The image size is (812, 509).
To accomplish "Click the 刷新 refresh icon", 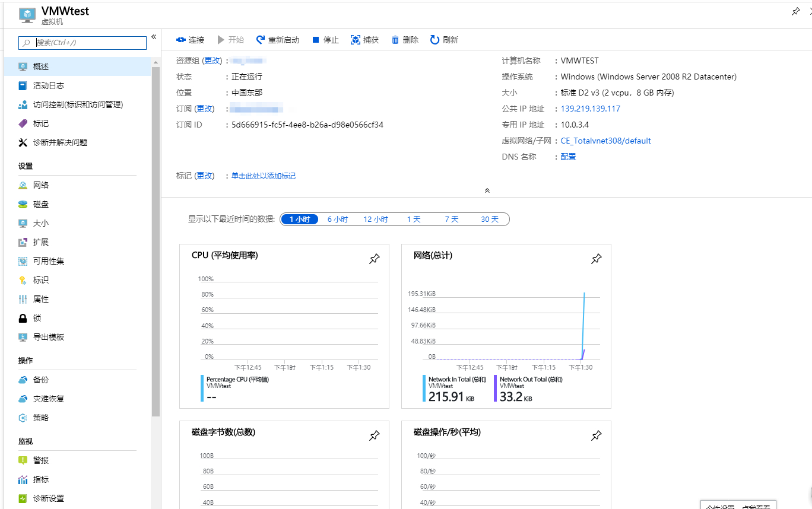I will tap(435, 40).
